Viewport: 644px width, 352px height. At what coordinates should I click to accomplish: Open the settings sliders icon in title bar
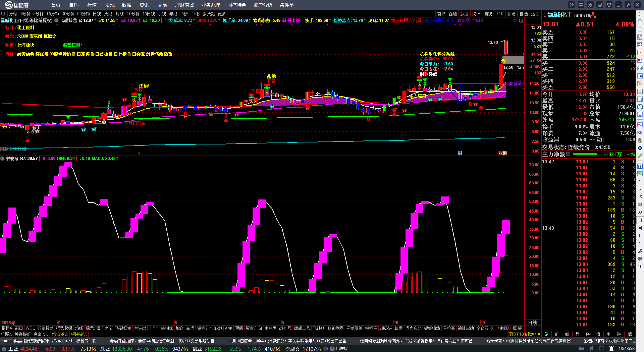581,5
